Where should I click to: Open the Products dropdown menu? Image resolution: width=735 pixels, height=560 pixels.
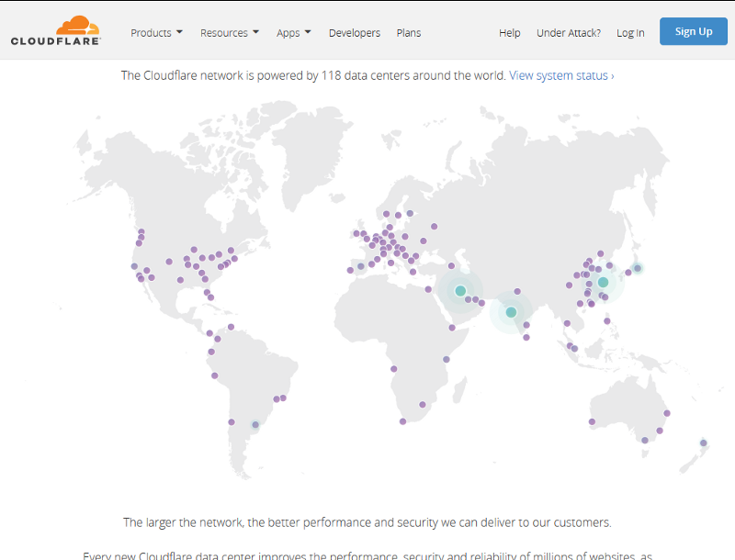(156, 33)
